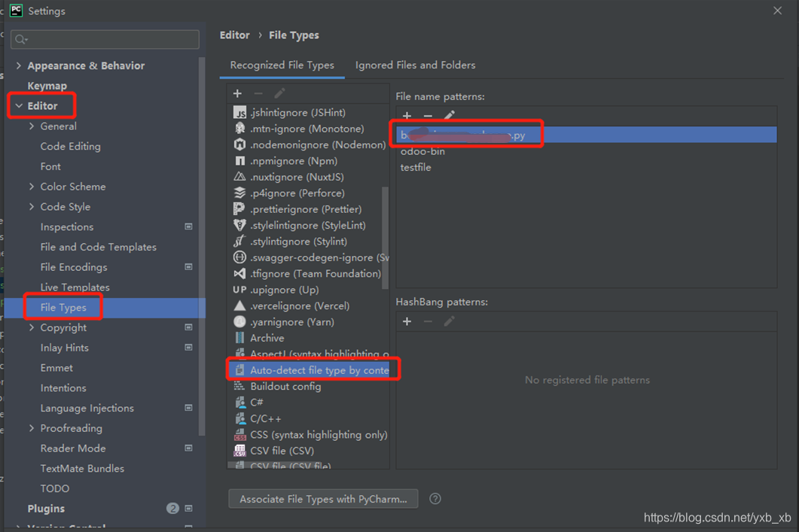Select Auto-detect file type by content
799x532 pixels.
tap(313, 369)
